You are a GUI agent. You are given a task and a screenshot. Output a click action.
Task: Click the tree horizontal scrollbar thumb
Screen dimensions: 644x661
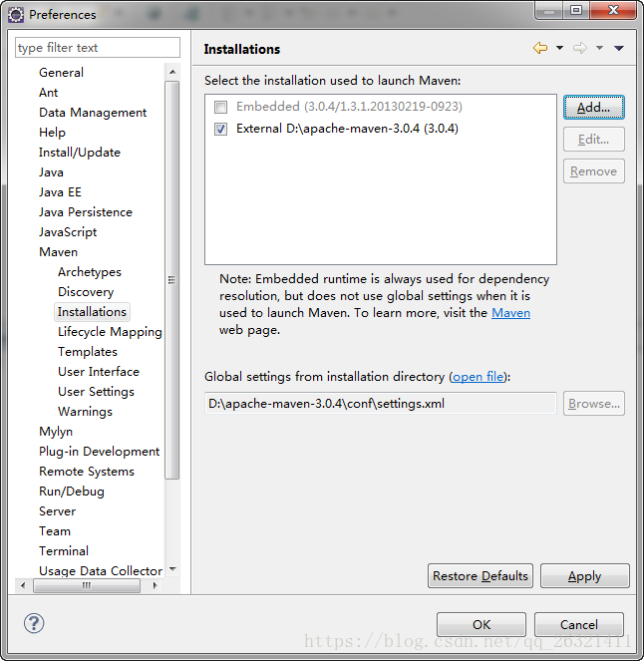(87, 585)
